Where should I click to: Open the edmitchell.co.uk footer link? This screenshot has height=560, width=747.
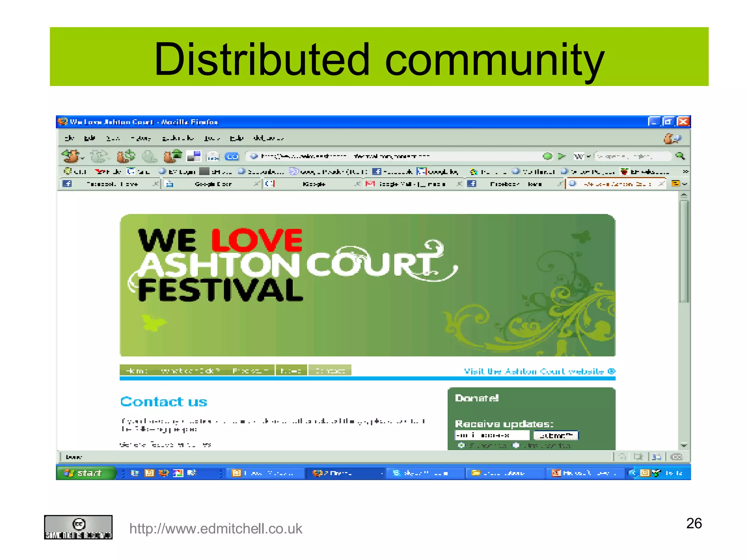click(x=216, y=529)
